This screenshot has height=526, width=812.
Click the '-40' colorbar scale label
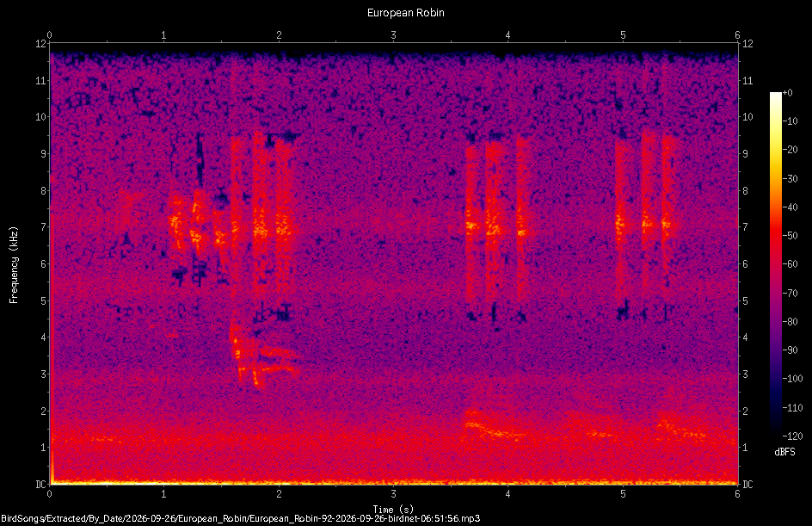coord(790,207)
